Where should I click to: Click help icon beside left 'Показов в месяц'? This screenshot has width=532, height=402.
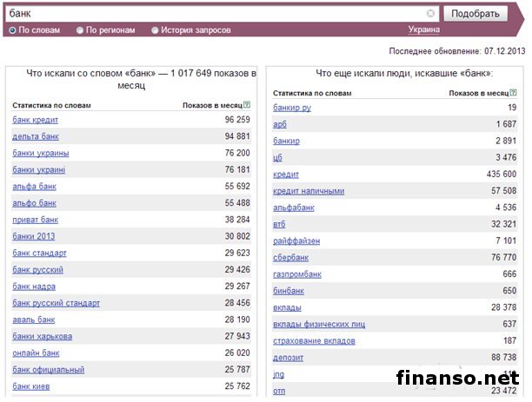coord(247,105)
